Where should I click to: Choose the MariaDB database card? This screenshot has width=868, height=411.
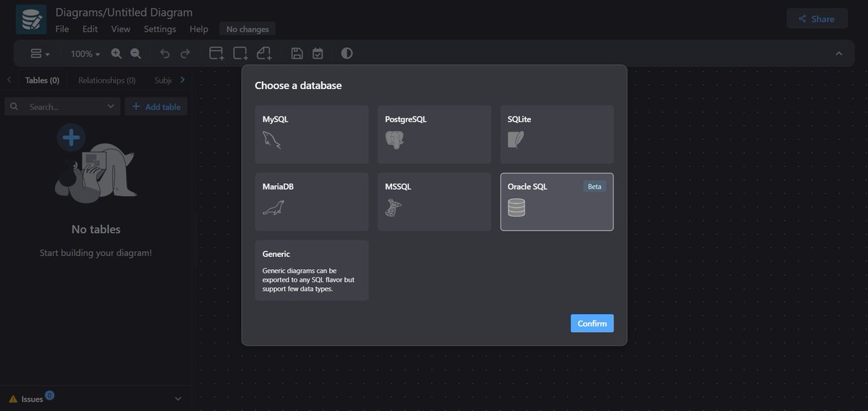[x=312, y=202]
